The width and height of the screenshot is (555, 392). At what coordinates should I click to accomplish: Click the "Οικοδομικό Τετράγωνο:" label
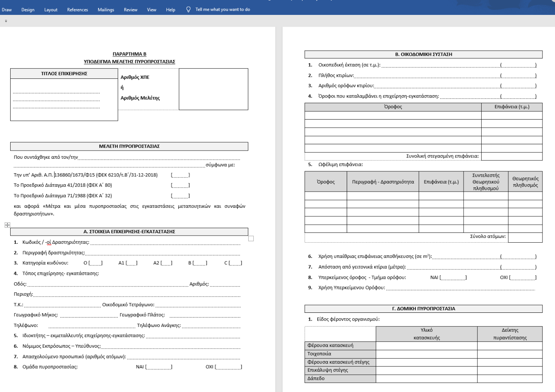[128, 305]
